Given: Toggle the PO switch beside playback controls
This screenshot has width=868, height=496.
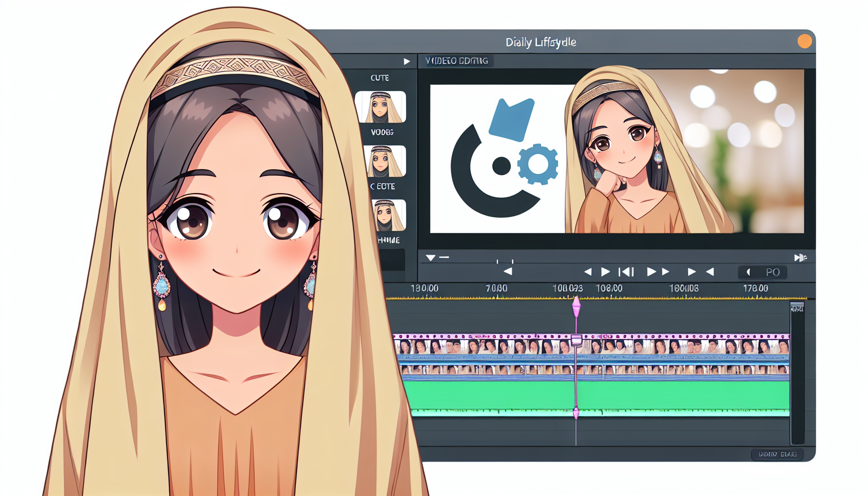Looking at the screenshot, I should (x=762, y=272).
